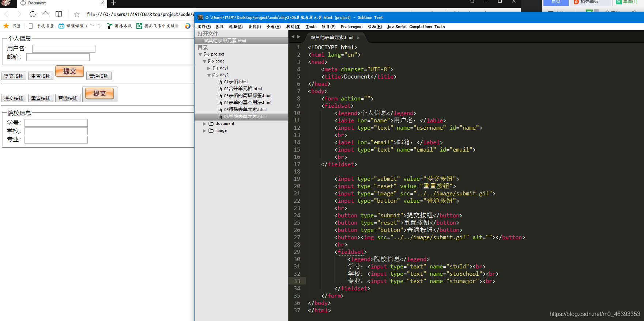The height and width of the screenshot is (321, 644).
Task: Click line number 19 in gutter
Action: pyautogui.click(x=297, y=179)
